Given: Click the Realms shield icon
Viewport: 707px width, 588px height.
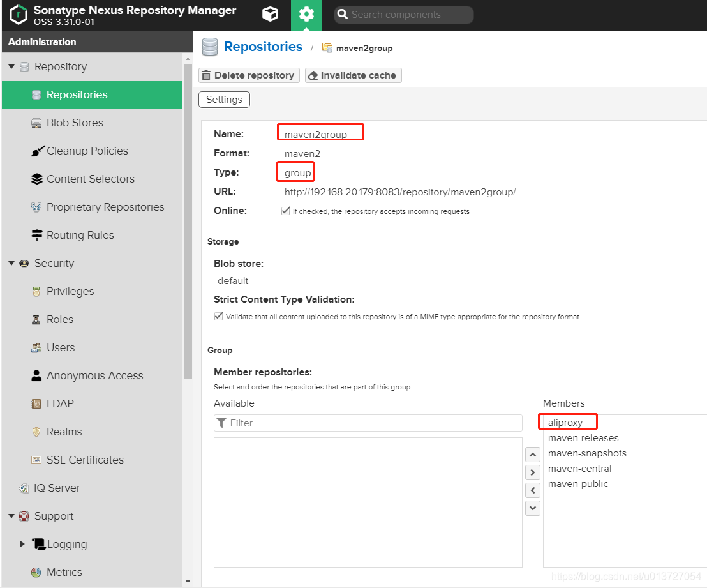Looking at the screenshot, I should [x=36, y=432].
